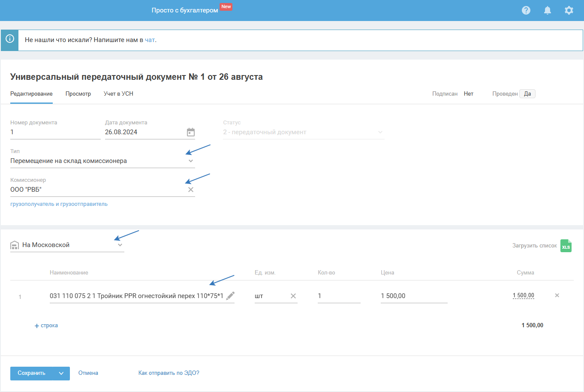
Task: Open notifications bell icon
Action: (x=548, y=10)
